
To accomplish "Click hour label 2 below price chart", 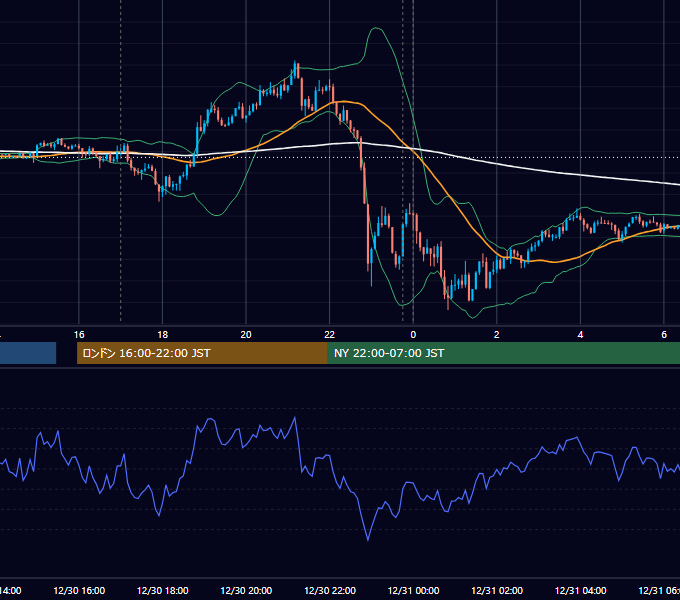I will 497,335.
